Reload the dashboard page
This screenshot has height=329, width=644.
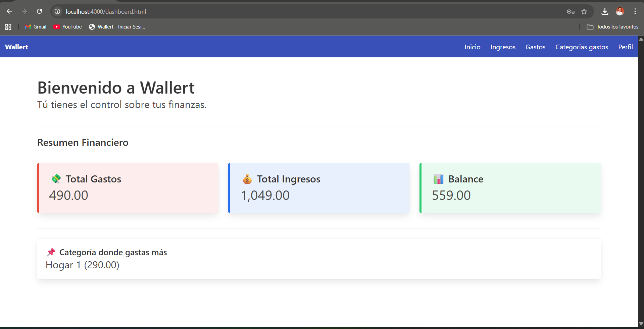39,11
